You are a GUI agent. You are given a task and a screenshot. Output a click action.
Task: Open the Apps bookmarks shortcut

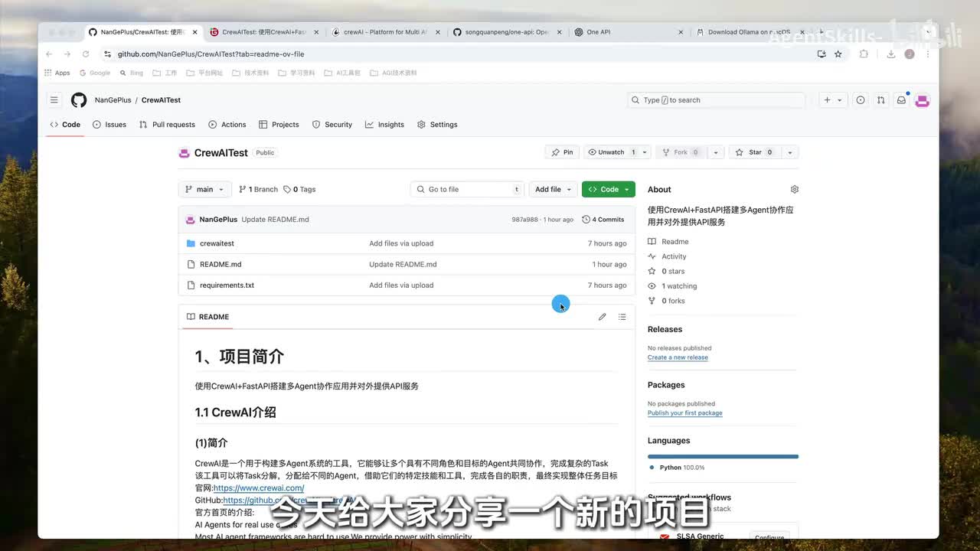57,73
